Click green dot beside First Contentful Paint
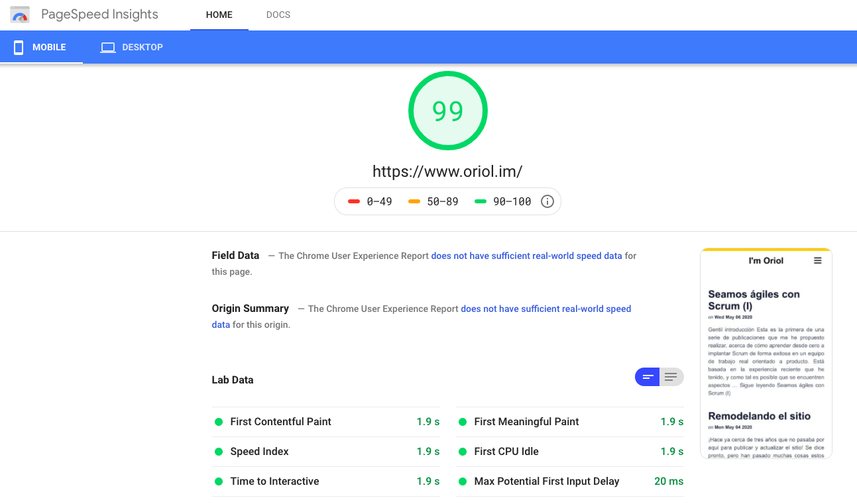 [219, 422]
